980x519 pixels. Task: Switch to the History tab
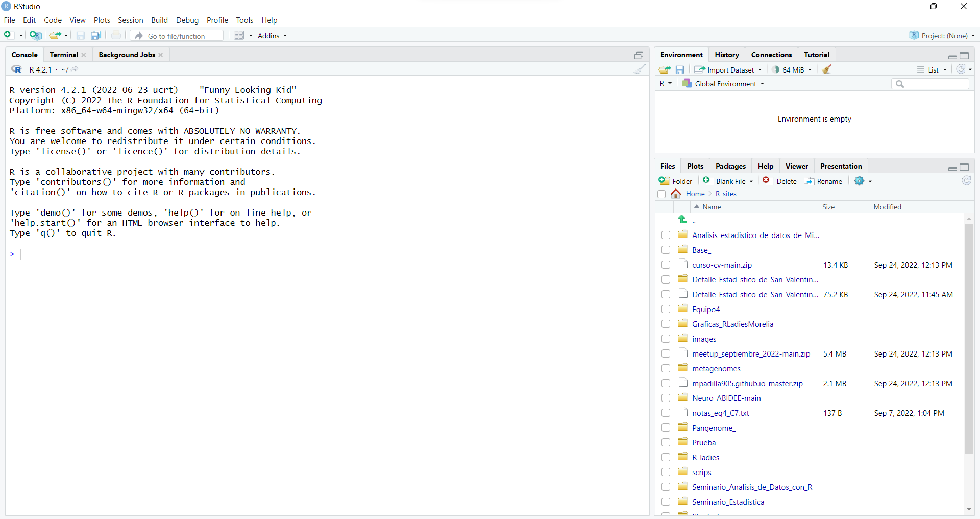726,55
